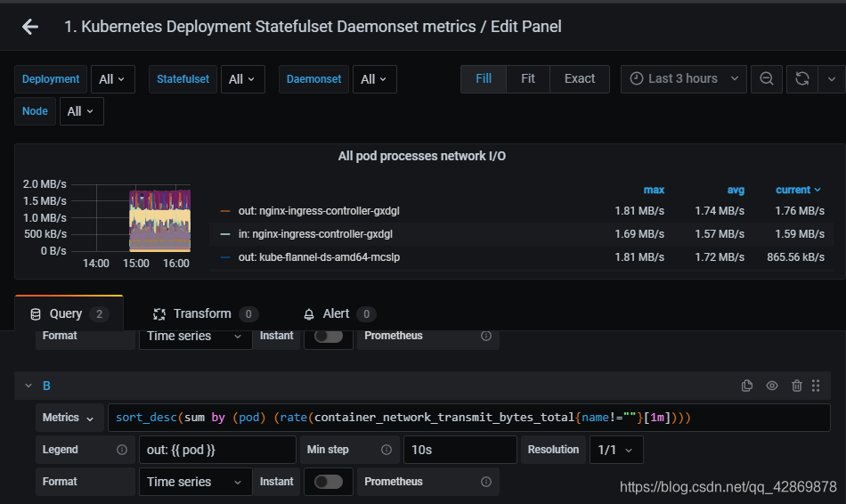Select Fill view mode
Image resolution: width=846 pixels, height=504 pixels.
pos(484,78)
